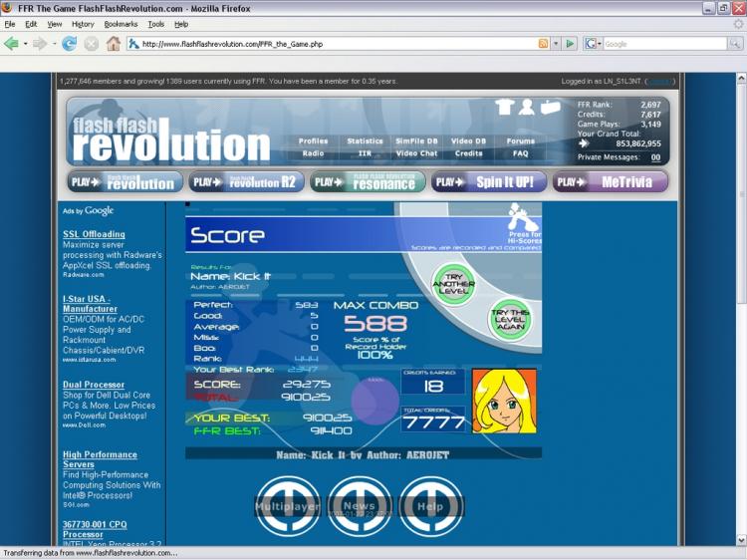Open the back history dropdown arrow
Image resolution: width=747 pixels, height=560 pixels.
coord(25,44)
